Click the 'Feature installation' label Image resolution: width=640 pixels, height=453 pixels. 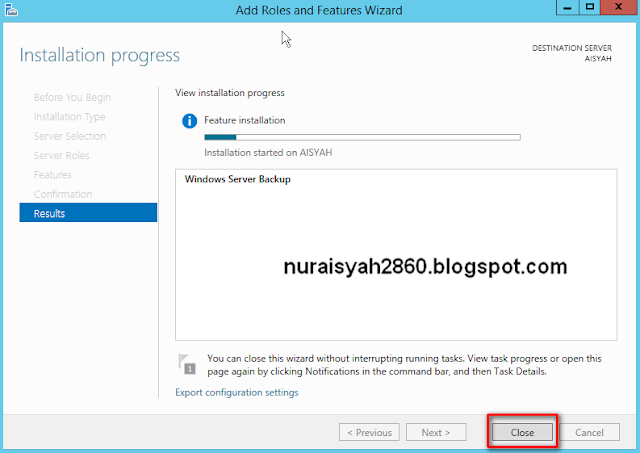click(x=244, y=120)
